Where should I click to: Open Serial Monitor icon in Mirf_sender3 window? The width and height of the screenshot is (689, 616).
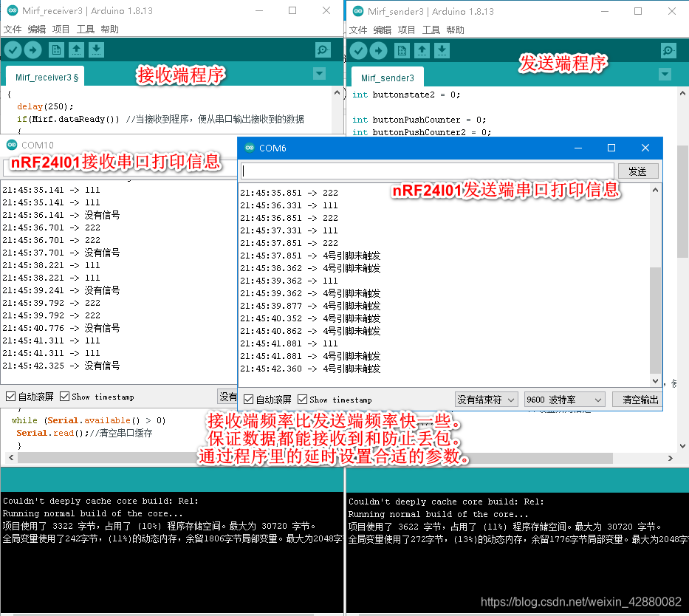pos(668,51)
